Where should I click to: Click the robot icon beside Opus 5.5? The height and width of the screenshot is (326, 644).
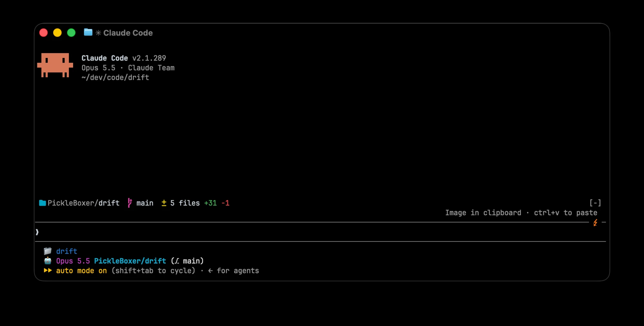coord(48,261)
